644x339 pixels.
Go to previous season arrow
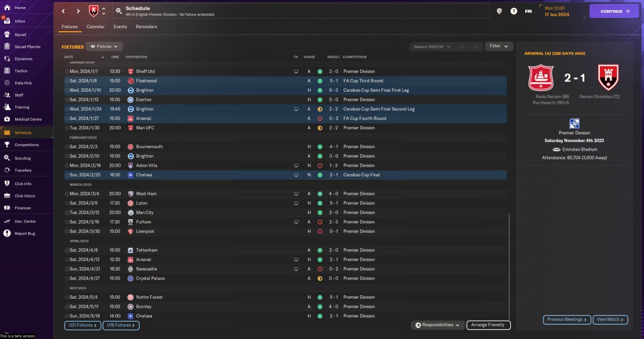pos(462,46)
